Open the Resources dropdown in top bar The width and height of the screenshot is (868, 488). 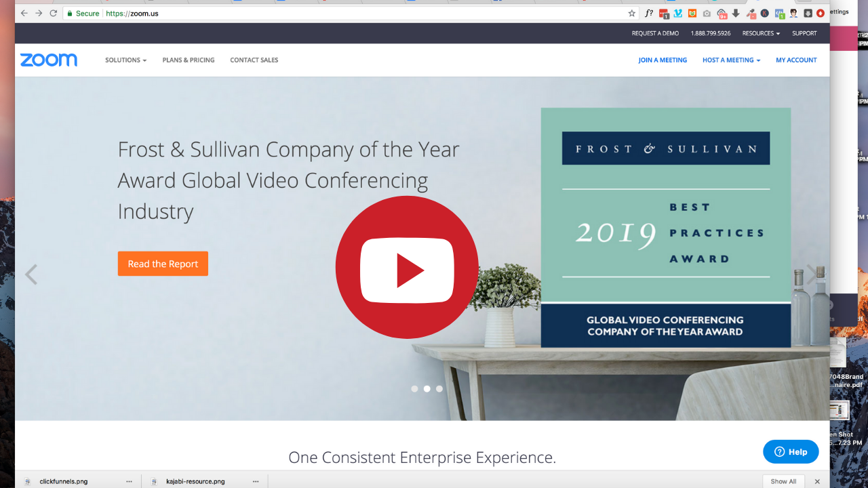[761, 33]
